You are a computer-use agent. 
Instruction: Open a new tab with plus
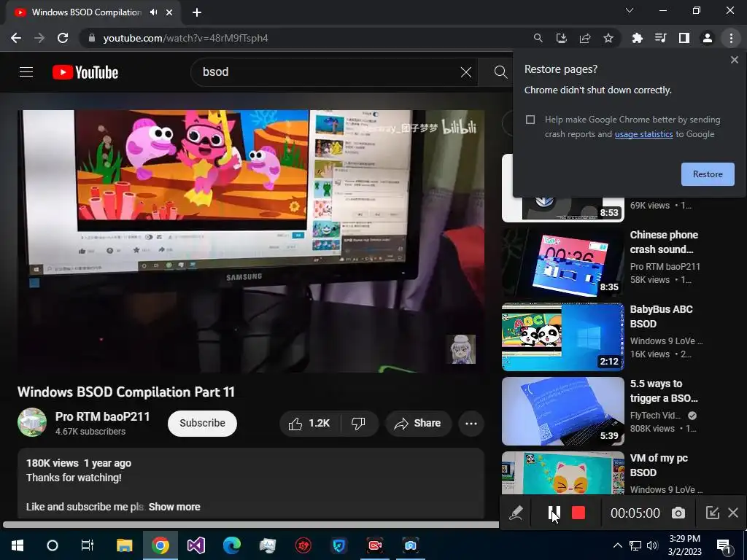tap(197, 12)
